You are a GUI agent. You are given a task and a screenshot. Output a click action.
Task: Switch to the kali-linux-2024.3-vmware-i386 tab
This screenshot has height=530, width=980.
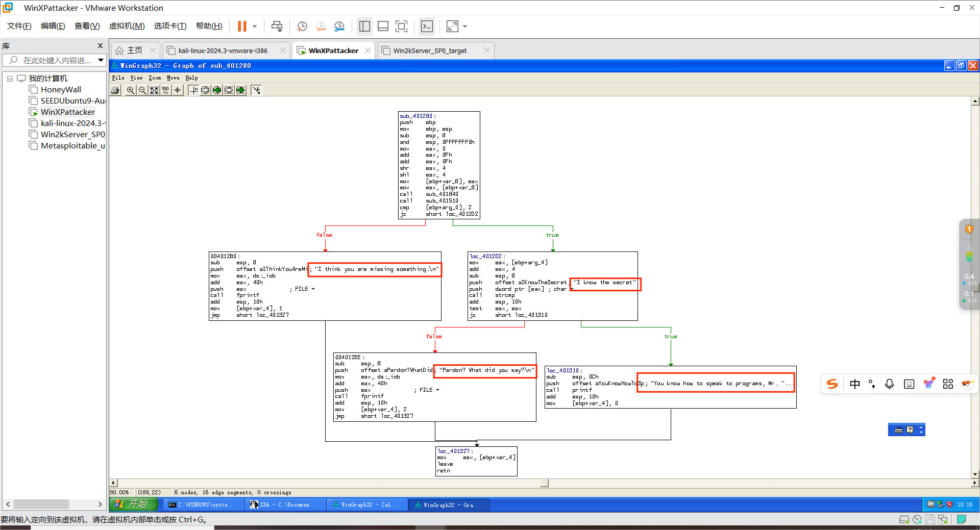[x=223, y=51]
